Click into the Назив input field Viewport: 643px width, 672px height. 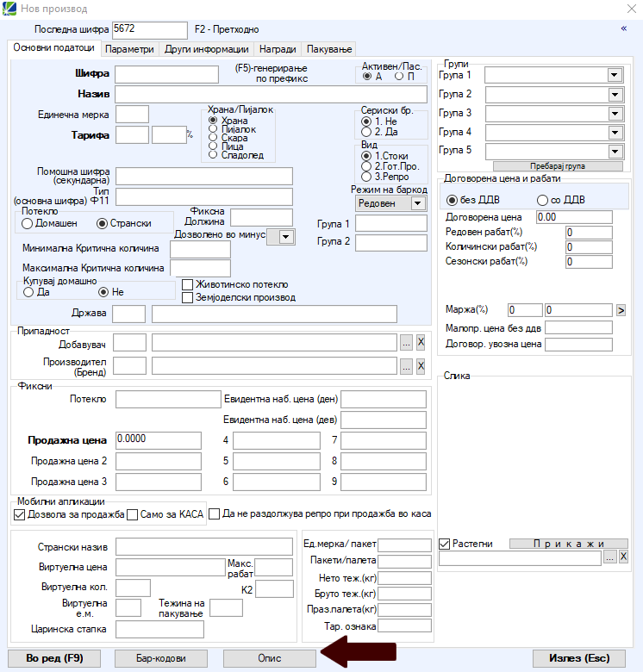(271, 94)
